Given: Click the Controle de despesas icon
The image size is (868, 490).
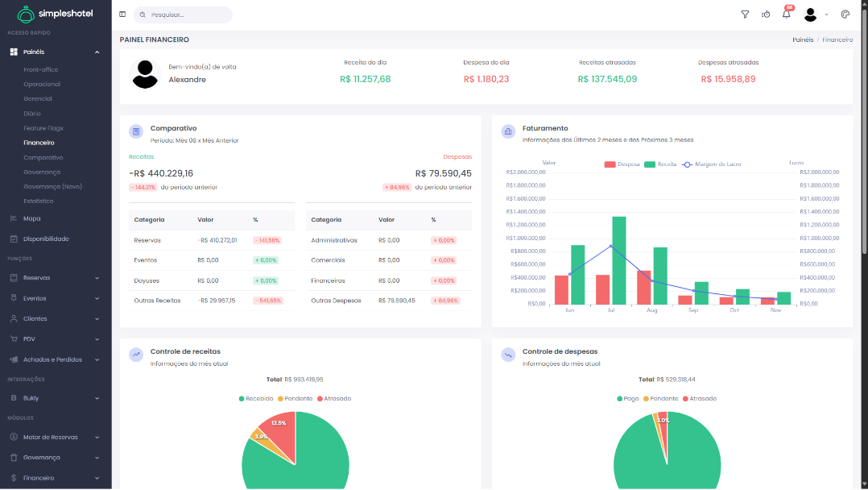Looking at the screenshot, I should (507, 355).
